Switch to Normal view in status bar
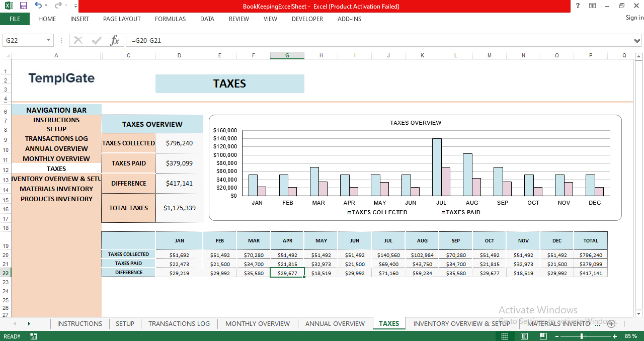The height and width of the screenshot is (341, 644). click(505, 336)
